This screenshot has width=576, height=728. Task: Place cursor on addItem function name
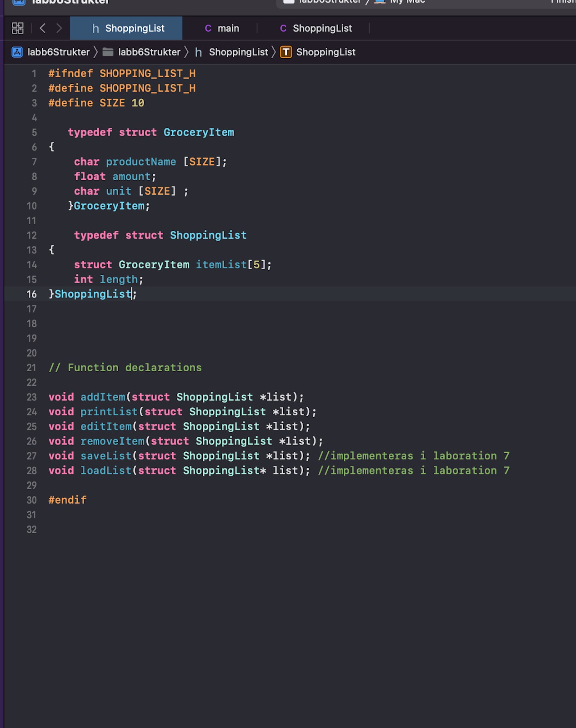103,397
